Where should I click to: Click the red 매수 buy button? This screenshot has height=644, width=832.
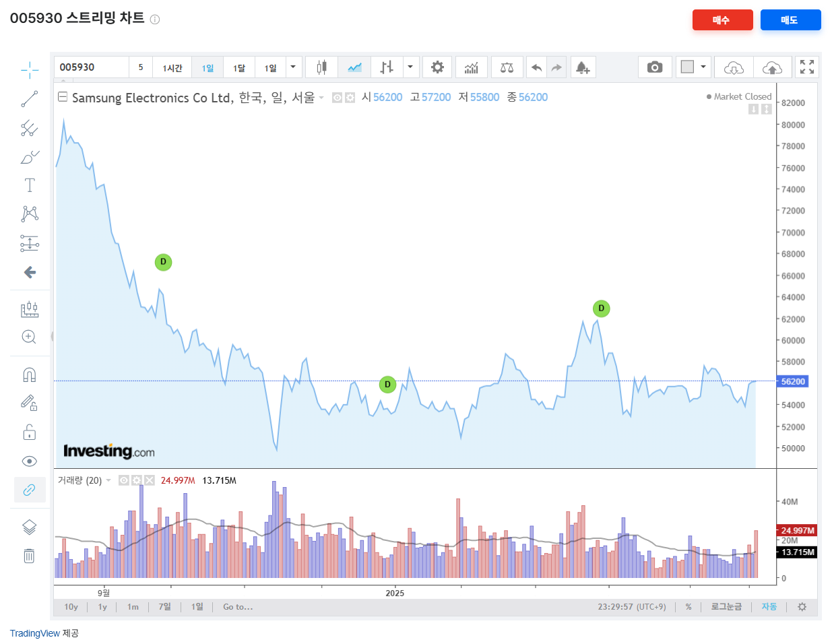[x=722, y=20]
